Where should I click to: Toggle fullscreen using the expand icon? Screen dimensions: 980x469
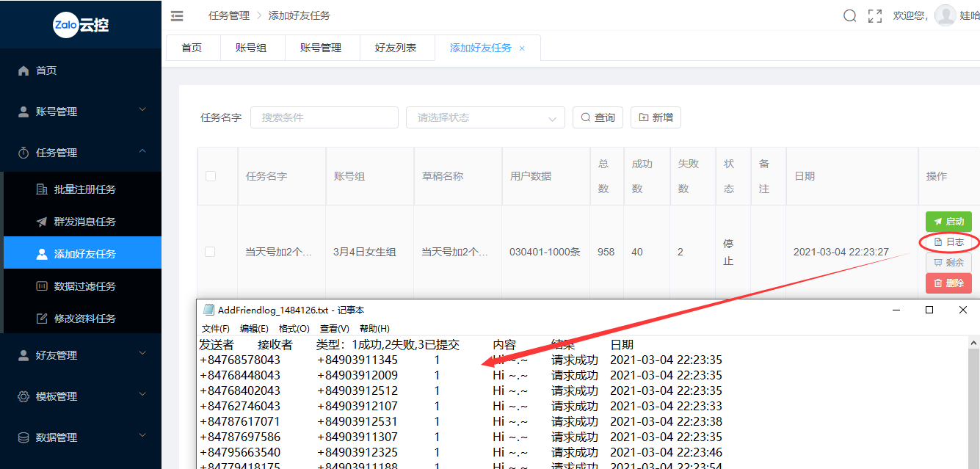[874, 15]
